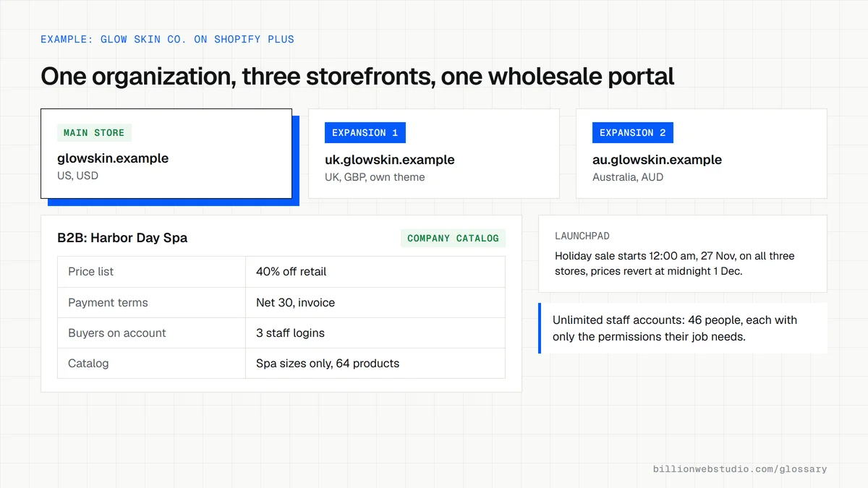868x488 pixels.
Task: Select the '40% off retail' cell
Action: (x=375, y=272)
